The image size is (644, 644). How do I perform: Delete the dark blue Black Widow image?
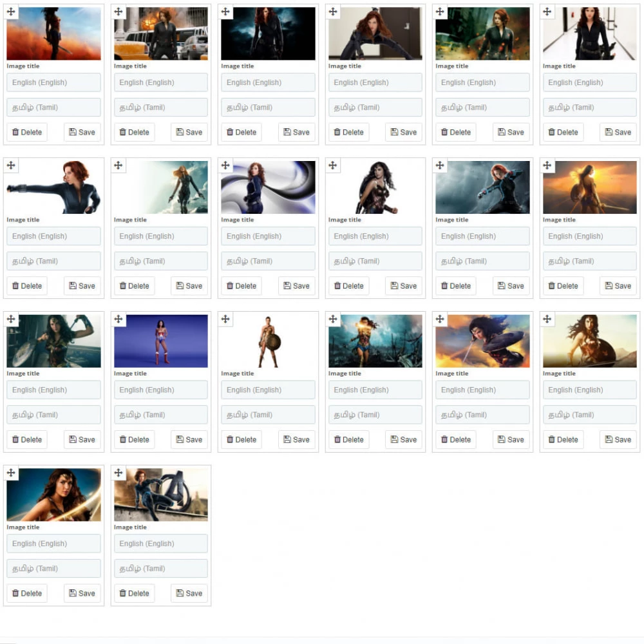coord(241,132)
